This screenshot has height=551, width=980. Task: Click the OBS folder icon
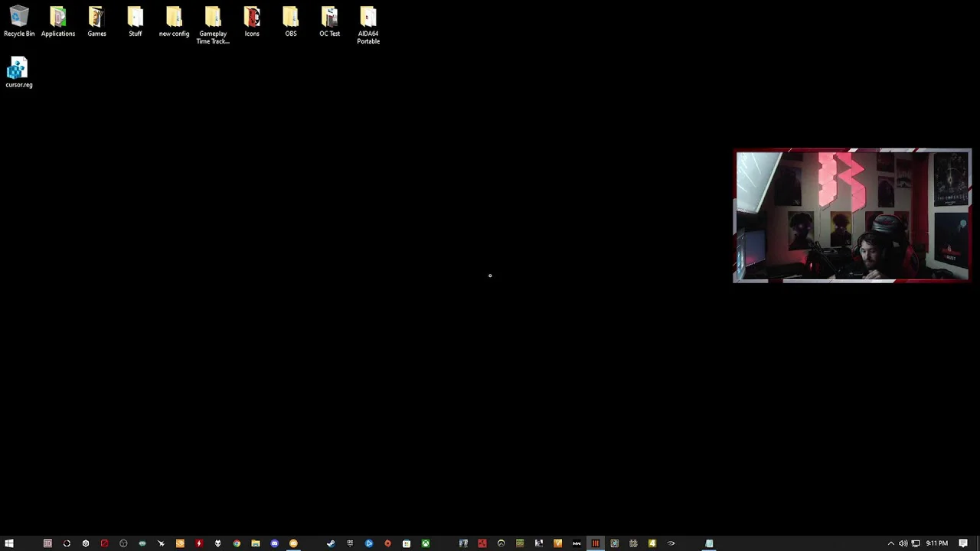point(291,21)
